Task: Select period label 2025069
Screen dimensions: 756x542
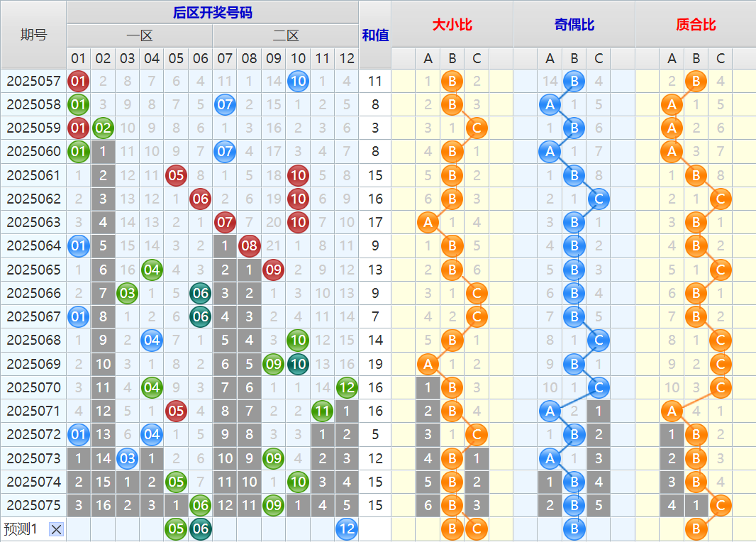Action: coord(33,364)
